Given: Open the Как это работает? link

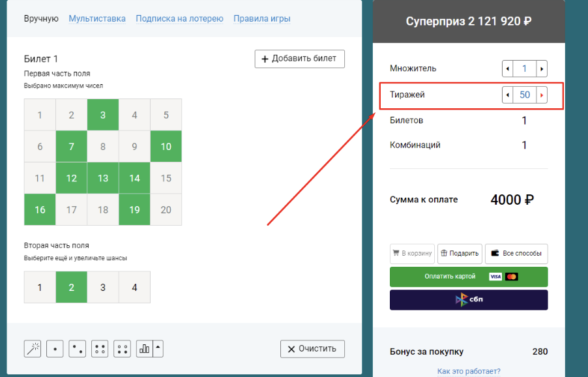Looking at the screenshot, I should pyautogui.click(x=469, y=371).
